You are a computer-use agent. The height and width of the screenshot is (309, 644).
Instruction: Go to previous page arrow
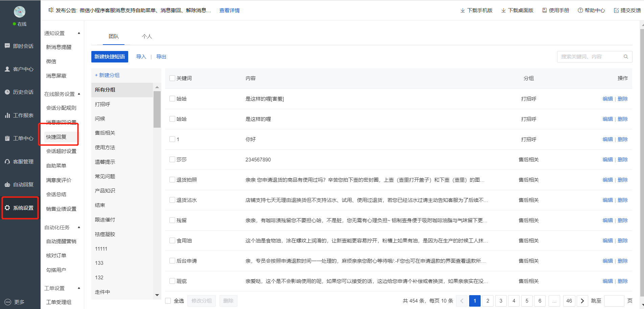point(462,301)
